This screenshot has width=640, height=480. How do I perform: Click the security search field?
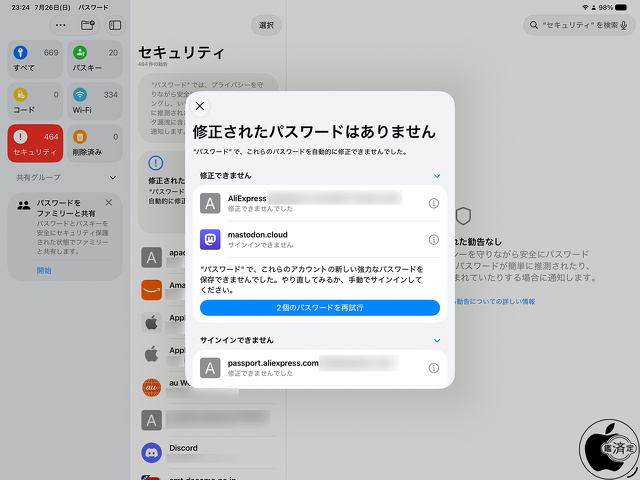580,25
